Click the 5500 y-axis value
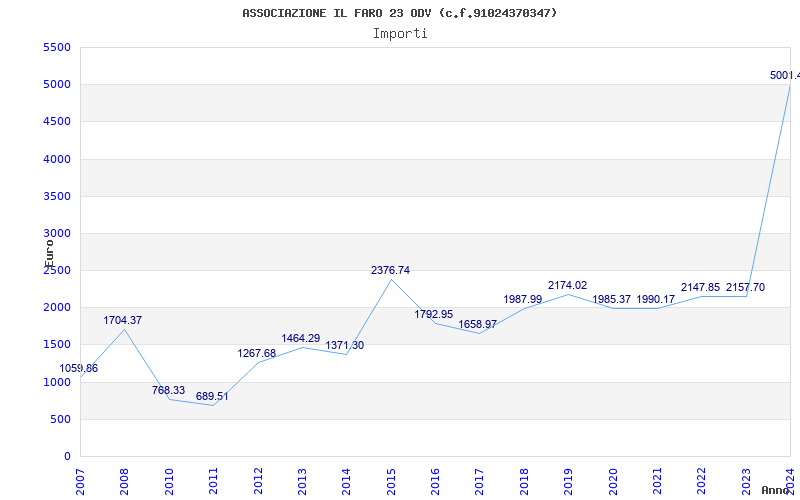Screen dimensions: 800x500 pos(57,47)
